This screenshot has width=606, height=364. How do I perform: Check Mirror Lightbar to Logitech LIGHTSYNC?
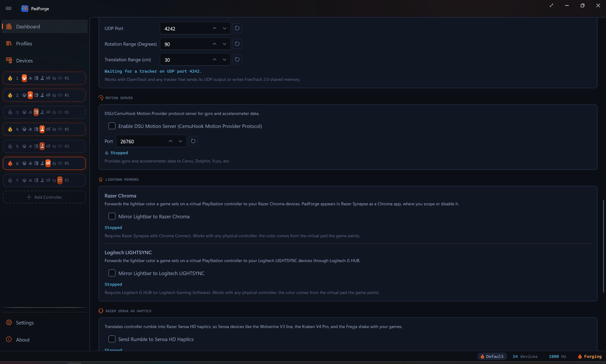(112, 273)
